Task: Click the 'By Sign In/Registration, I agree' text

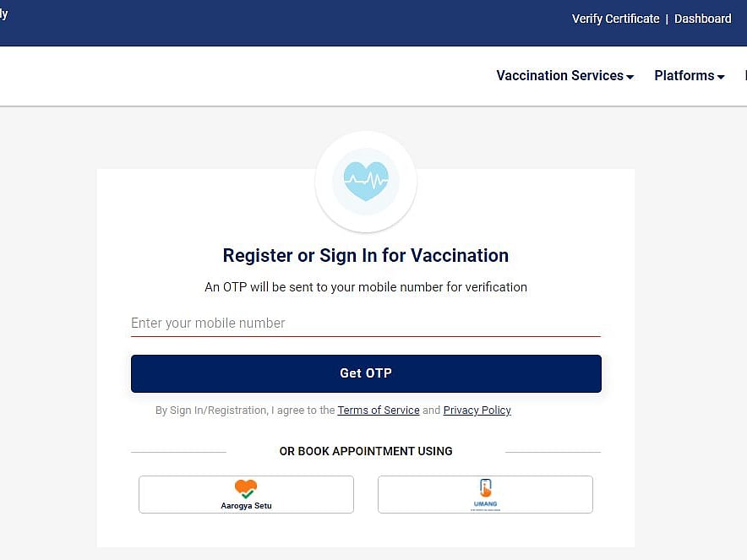Action: (245, 410)
